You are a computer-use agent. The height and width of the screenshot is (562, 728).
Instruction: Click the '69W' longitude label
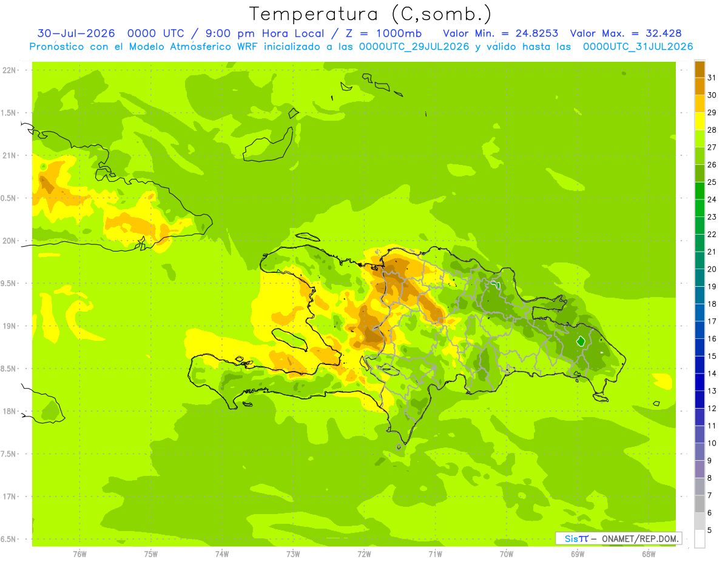coord(578,554)
